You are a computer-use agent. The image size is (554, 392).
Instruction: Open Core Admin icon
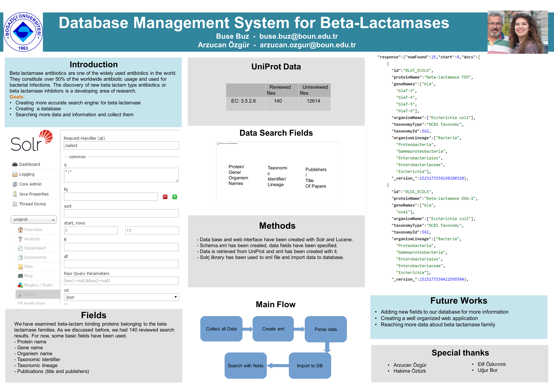[15, 184]
